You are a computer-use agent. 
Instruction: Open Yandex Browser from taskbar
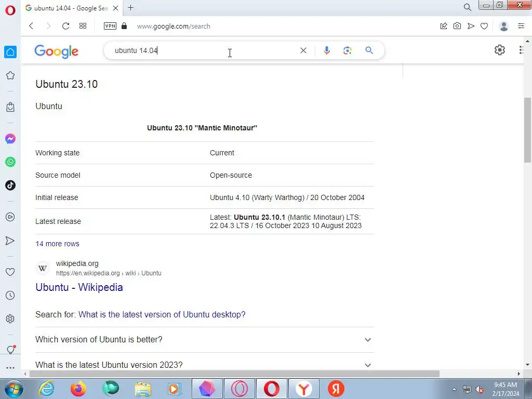pyautogui.click(x=303, y=389)
